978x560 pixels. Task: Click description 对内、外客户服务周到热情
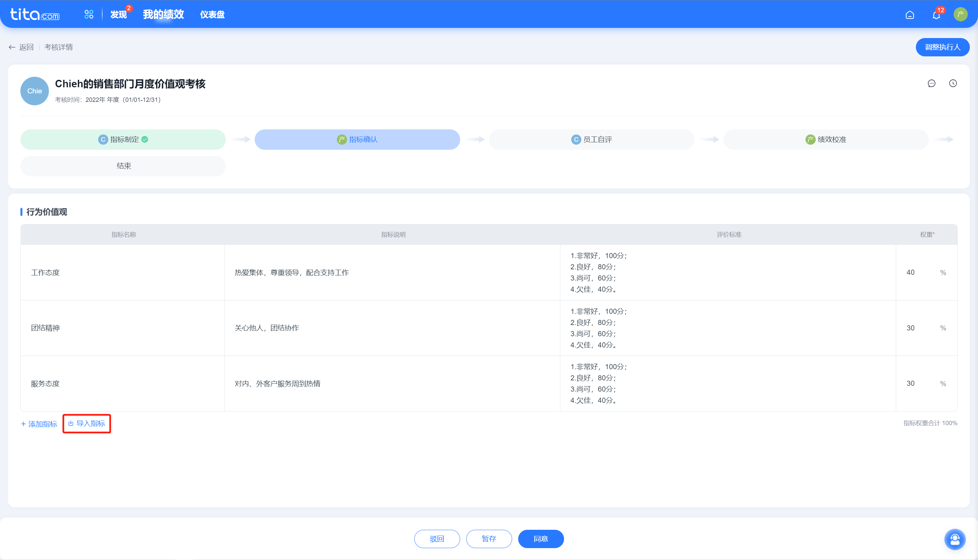[x=277, y=384]
